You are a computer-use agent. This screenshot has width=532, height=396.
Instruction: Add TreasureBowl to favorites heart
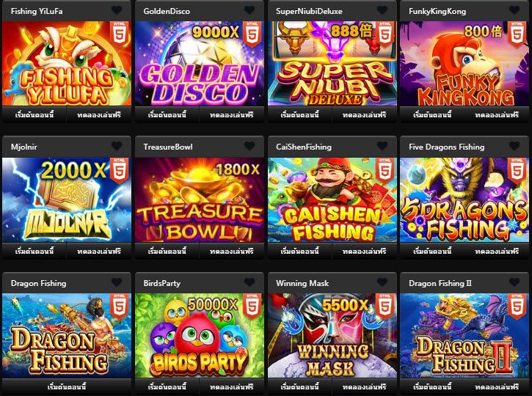tap(249, 146)
